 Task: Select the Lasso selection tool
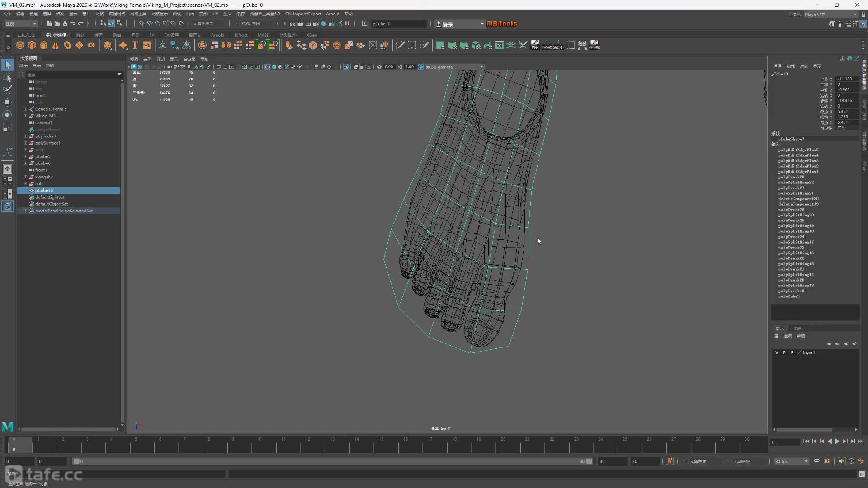click(8, 78)
